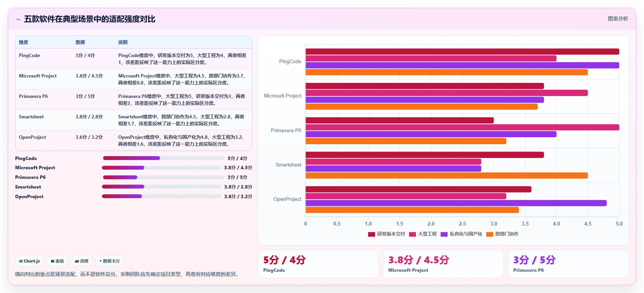This screenshot has height=293, width=644.
Task: Click the footer note starting with 横向对比的重点
Action: [127, 274]
